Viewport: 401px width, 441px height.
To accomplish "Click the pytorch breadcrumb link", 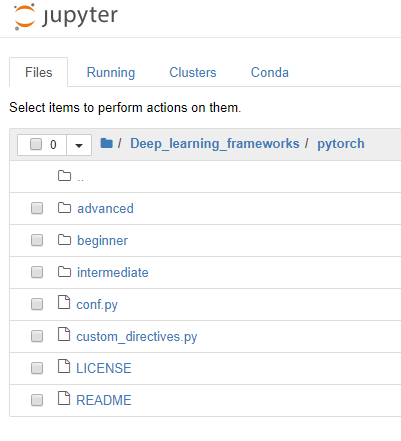I will [341, 144].
